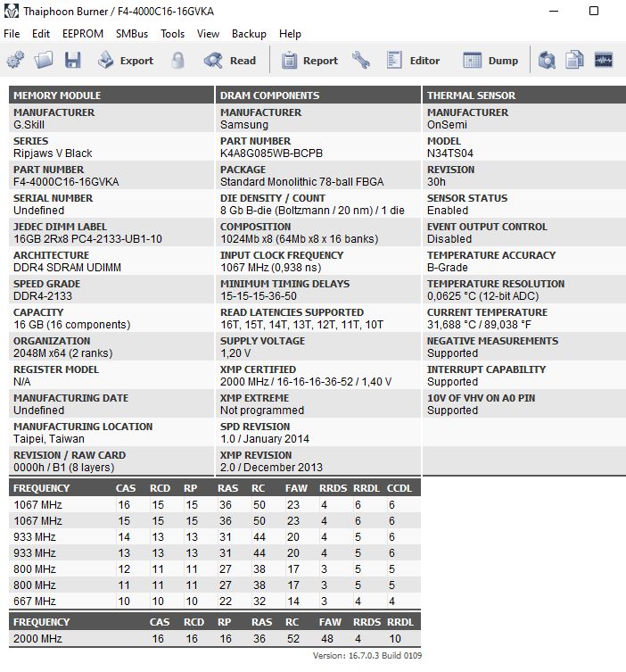The width and height of the screenshot is (626, 672).
Task: Click the version 16.7.0.3 Build 0109 text
Action: point(367,656)
